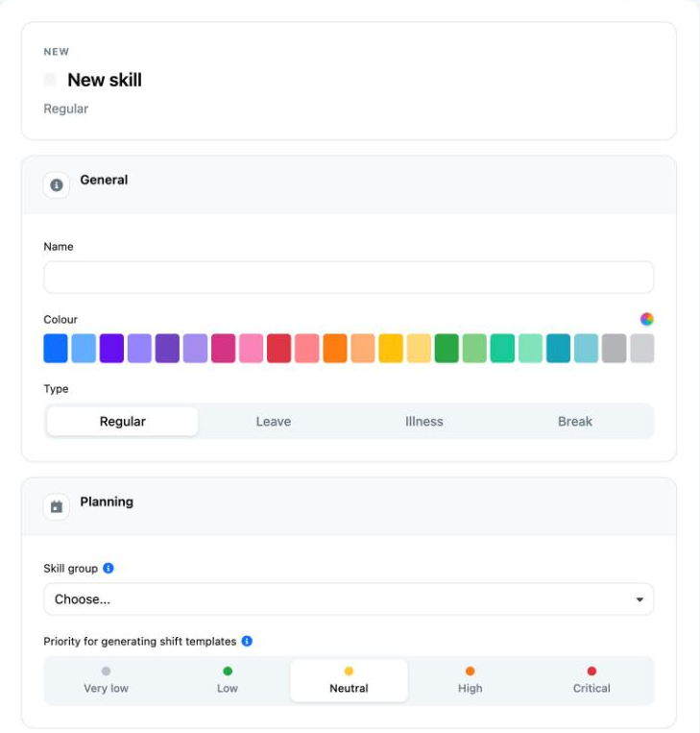Pick the dark grey colour swatch

614,349
